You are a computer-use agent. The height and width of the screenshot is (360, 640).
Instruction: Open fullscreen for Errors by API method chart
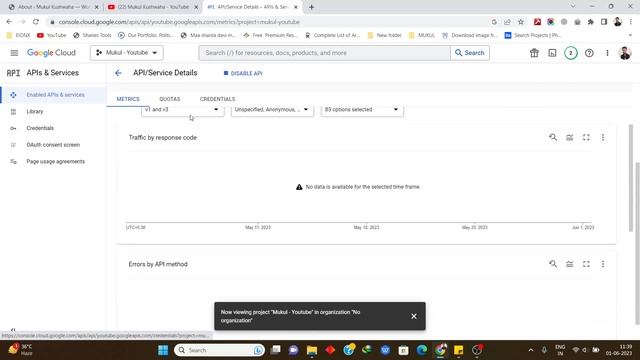586,264
